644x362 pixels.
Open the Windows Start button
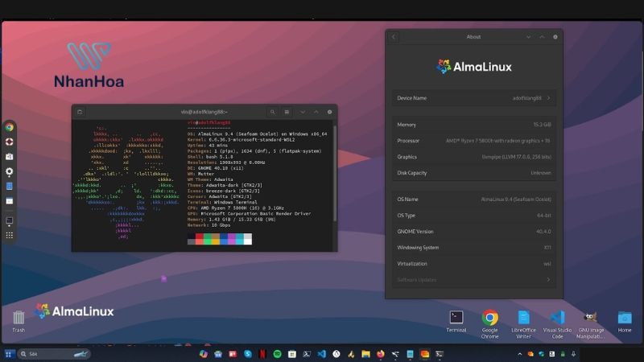click(x=8, y=354)
